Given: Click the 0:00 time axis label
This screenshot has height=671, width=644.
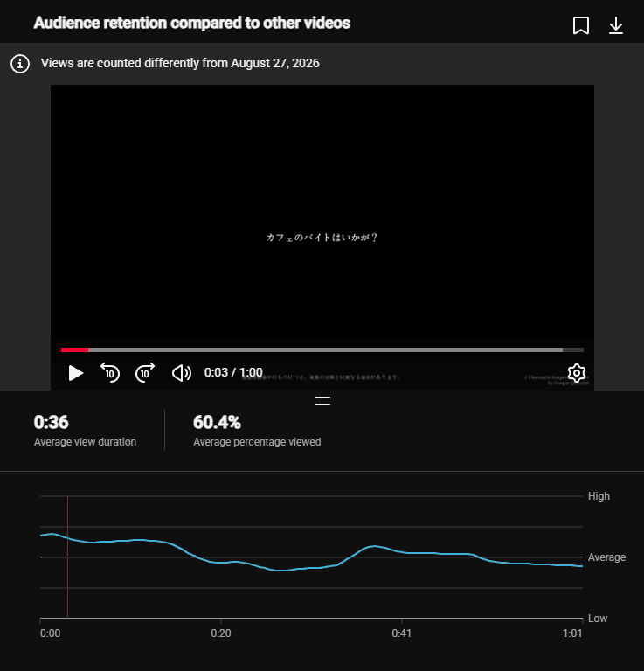Looking at the screenshot, I should pyautogui.click(x=50, y=633).
